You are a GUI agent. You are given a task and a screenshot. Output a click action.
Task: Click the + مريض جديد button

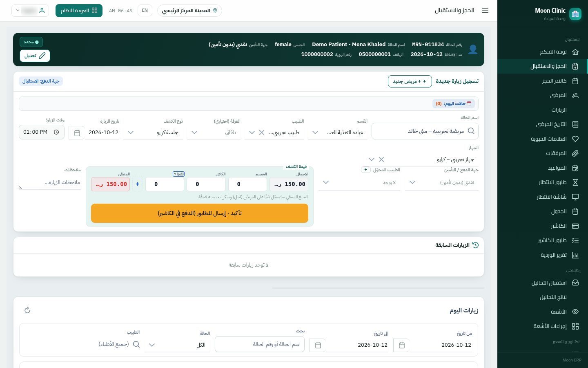click(x=410, y=81)
